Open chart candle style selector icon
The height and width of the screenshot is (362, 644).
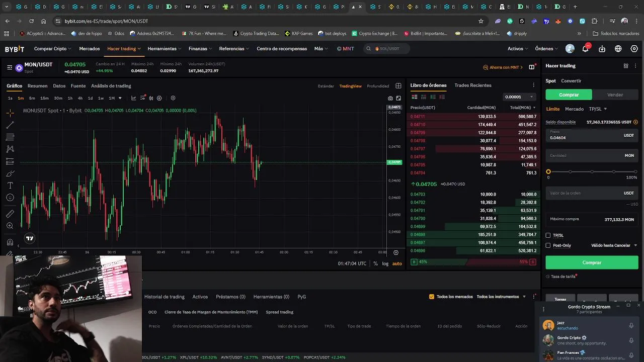pos(151,98)
